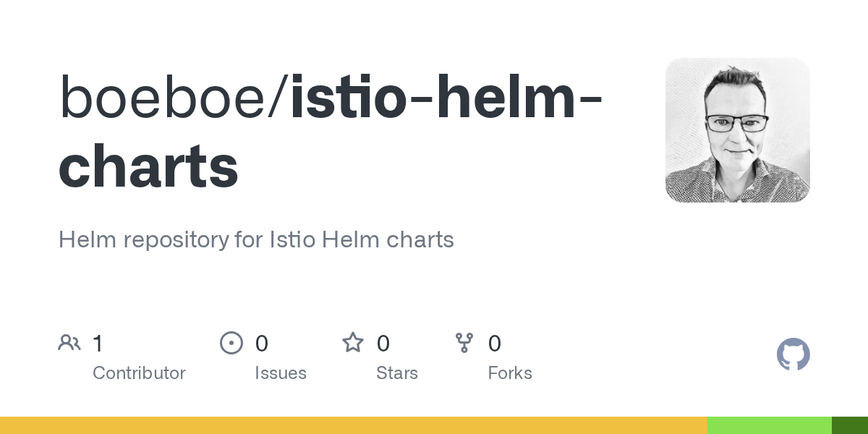868x434 pixels.
Task: Open the profile avatar photo
Action: pyautogui.click(x=737, y=130)
